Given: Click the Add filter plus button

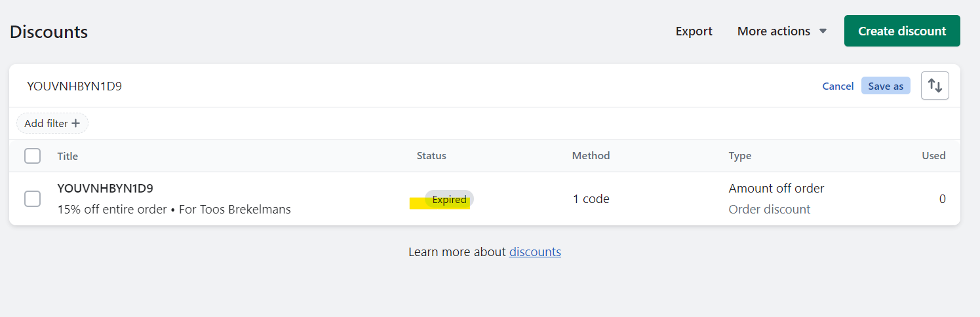Looking at the screenshot, I should 52,123.
